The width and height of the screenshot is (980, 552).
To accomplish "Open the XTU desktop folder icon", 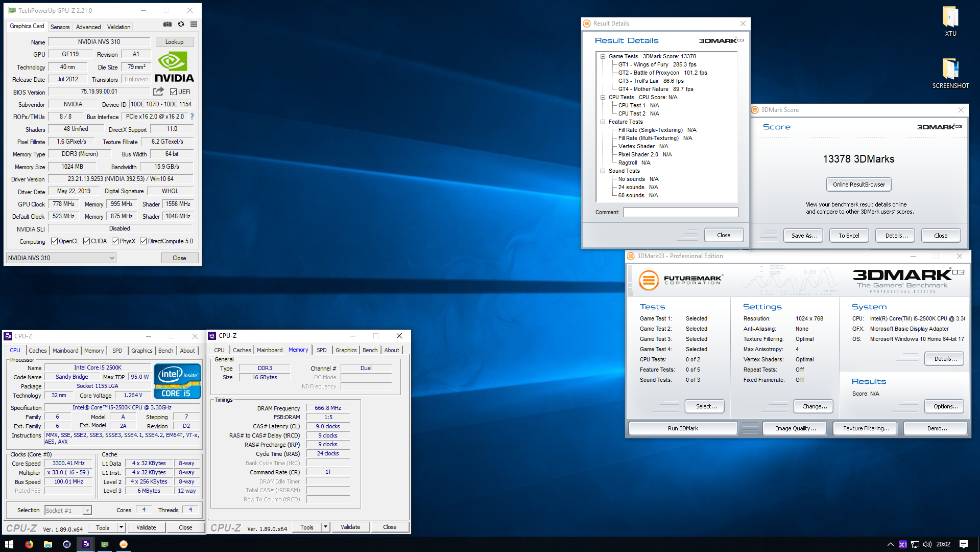I will coord(950,21).
